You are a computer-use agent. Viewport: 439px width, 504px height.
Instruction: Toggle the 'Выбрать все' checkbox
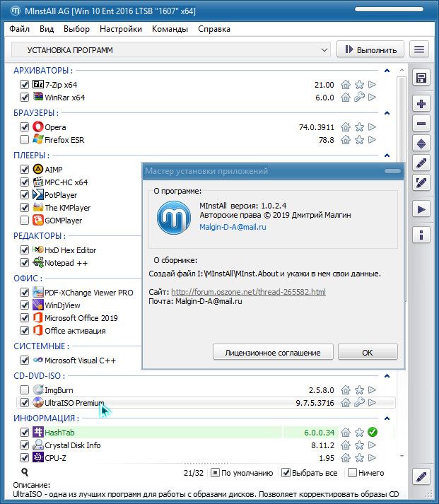(286, 473)
